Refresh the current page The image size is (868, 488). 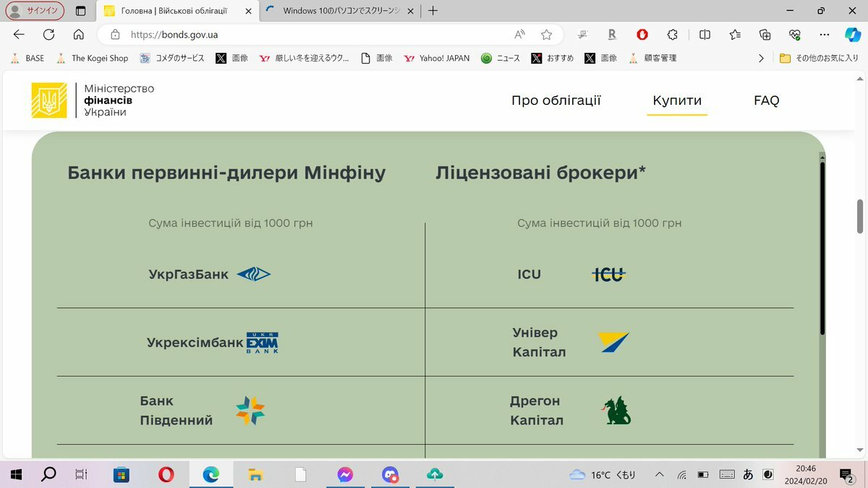[49, 34]
